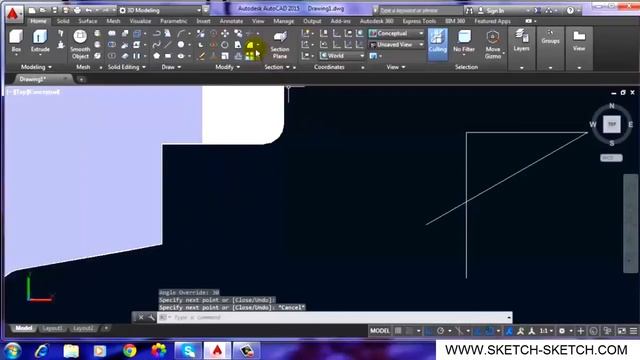Open the 3D Modeling workspace dropdown

tap(160, 10)
